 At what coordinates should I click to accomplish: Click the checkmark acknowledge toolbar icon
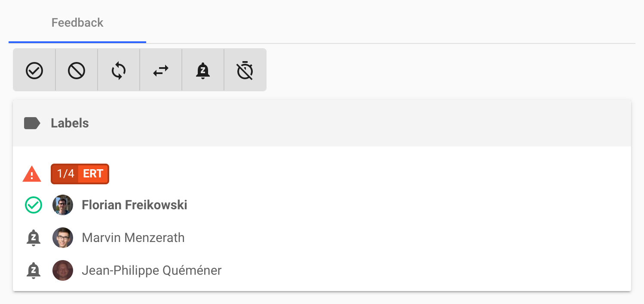pyautogui.click(x=34, y=70)
